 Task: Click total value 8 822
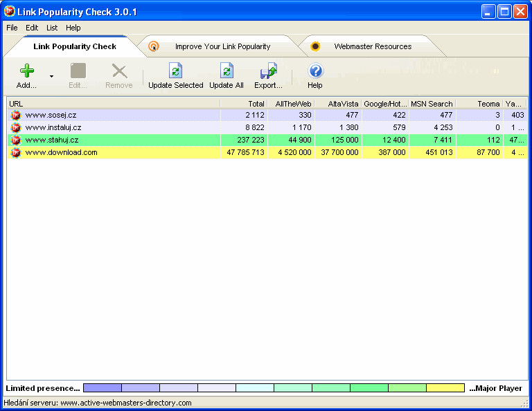pyautogui.click(x=255, y=128)
